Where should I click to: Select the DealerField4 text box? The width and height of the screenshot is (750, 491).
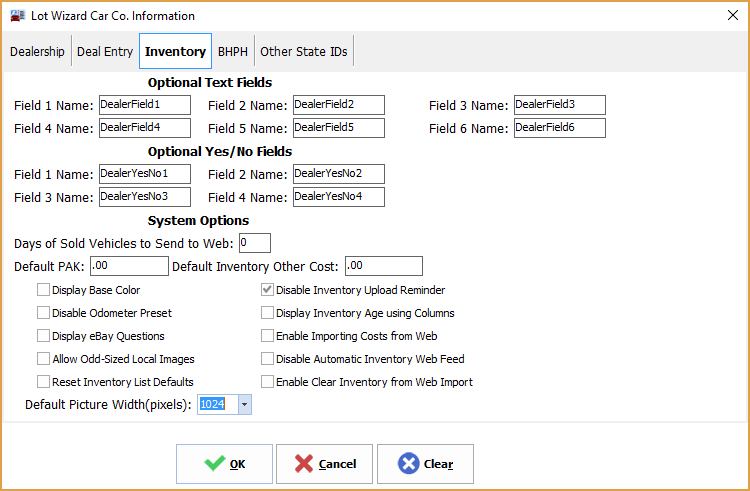145,128
